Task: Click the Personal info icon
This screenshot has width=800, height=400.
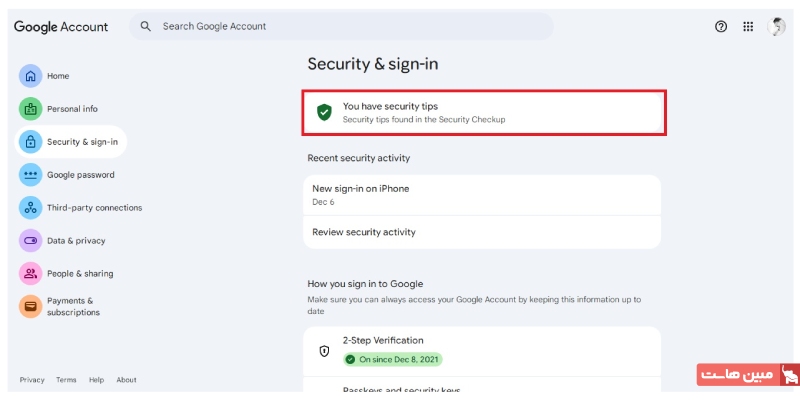Action: coord(31,109)
